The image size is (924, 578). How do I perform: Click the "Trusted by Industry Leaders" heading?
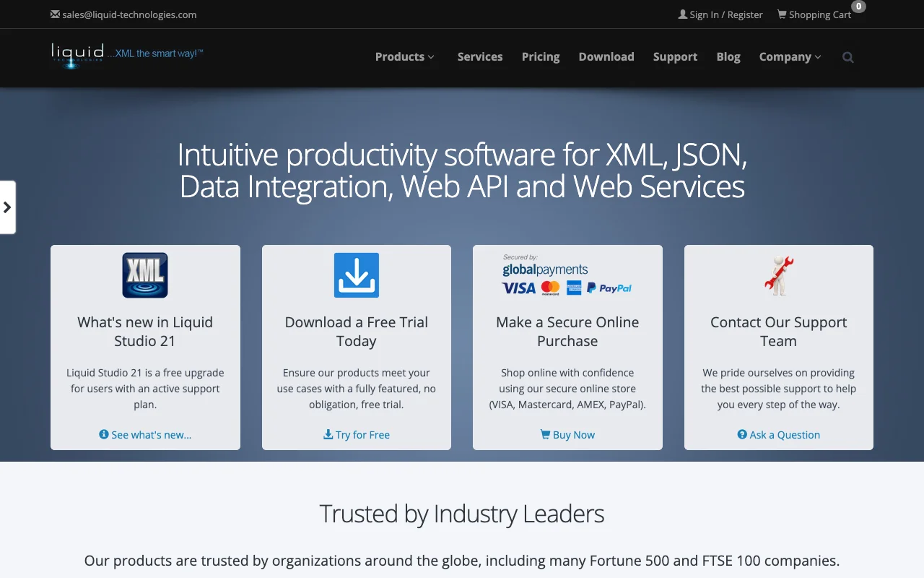point(462,514)
